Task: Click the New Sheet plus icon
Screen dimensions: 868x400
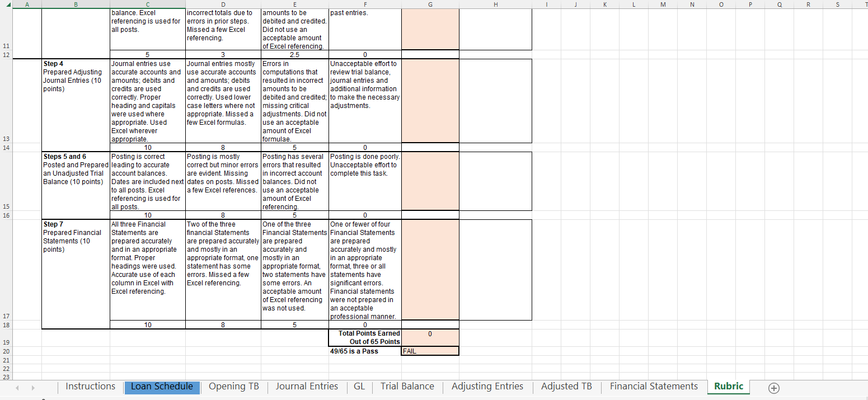Action: click(773, 387)
